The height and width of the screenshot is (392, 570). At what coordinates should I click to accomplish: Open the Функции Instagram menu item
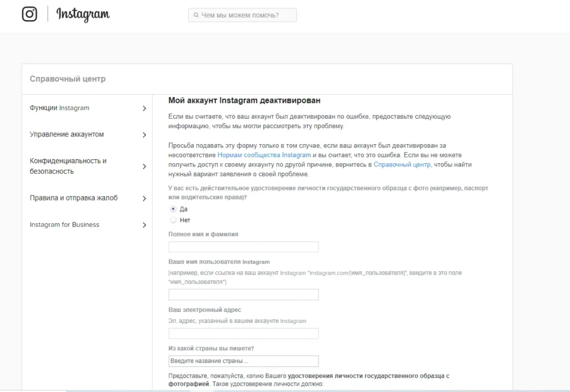60,108
